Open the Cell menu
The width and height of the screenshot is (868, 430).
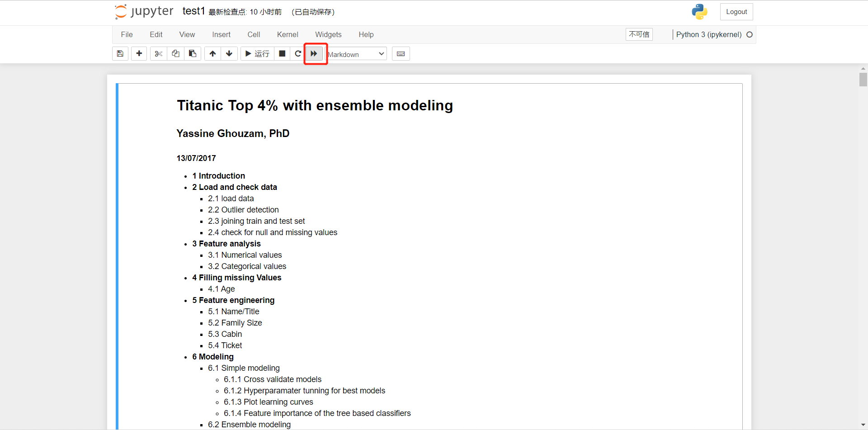[254, 35]
